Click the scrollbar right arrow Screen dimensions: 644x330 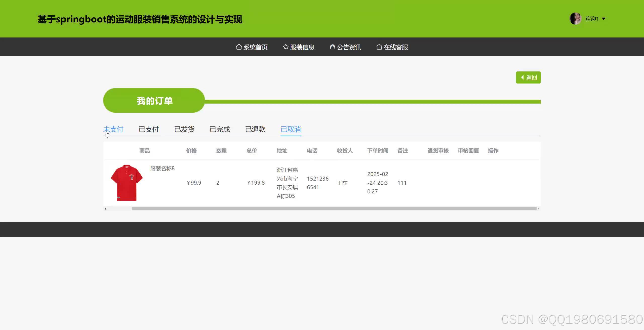(539, 209)
